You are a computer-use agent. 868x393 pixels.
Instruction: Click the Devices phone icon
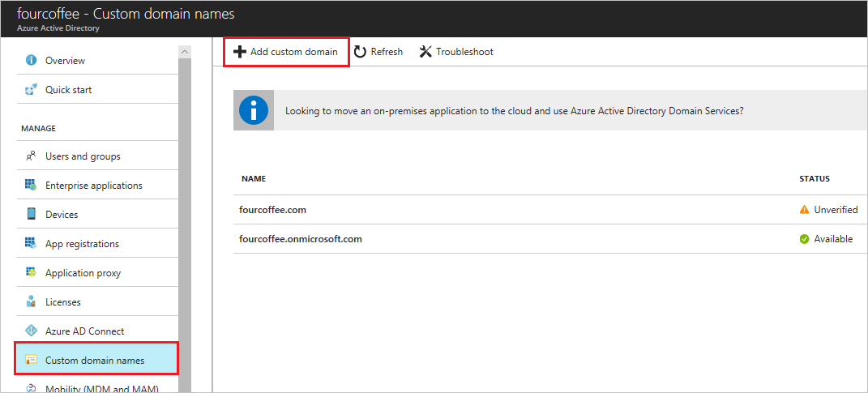tap(32, 214)
